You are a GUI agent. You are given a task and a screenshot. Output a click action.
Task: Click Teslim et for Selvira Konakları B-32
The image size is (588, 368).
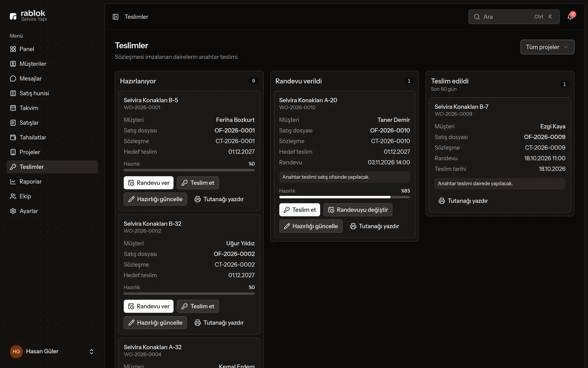pos(198,307)
